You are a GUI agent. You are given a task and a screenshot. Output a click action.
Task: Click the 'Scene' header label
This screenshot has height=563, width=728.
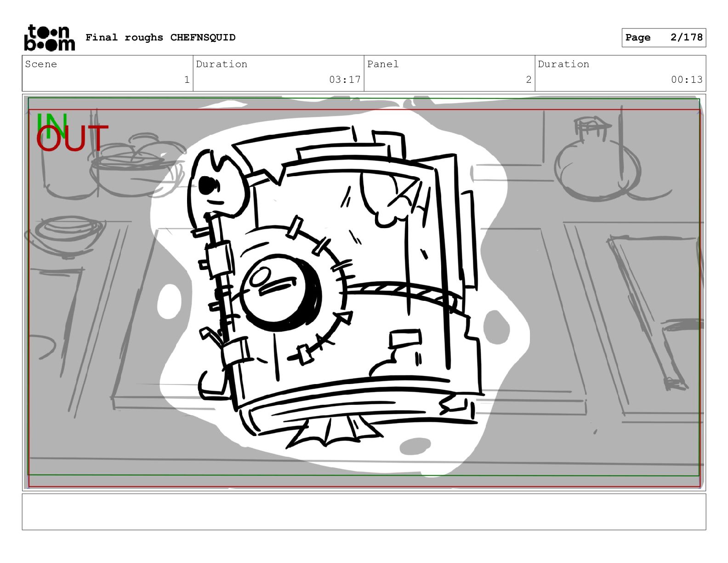(x=41, y=64)
